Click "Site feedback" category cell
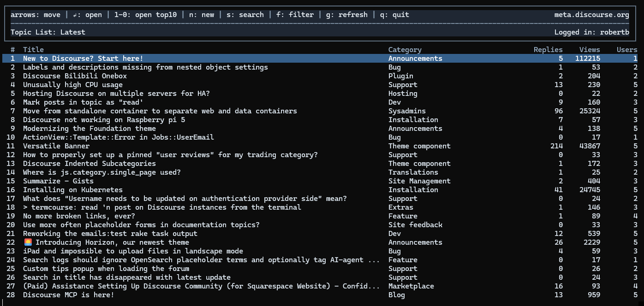Viewport: 644px width, 306px height. [415, 225]
